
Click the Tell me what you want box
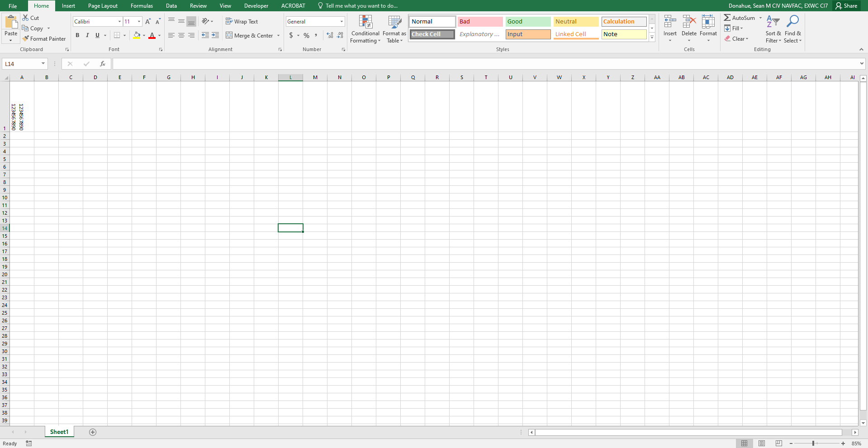pos(357,6)
